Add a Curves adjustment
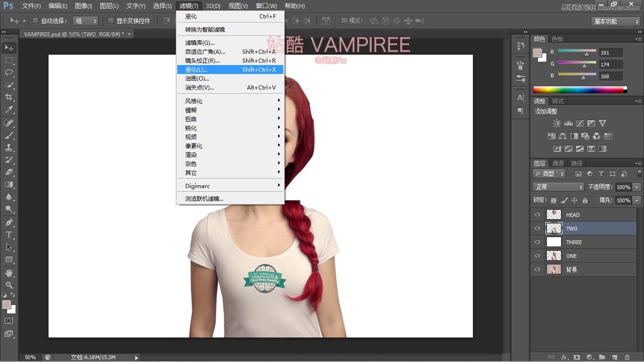The image size is (644, 362). [x=579, y=123]
